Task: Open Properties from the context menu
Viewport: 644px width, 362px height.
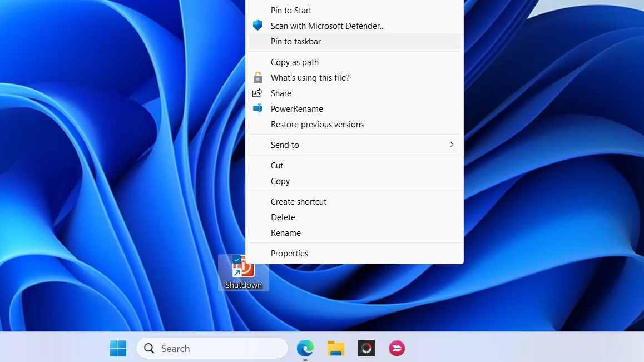Action: (x=289, y=254)
